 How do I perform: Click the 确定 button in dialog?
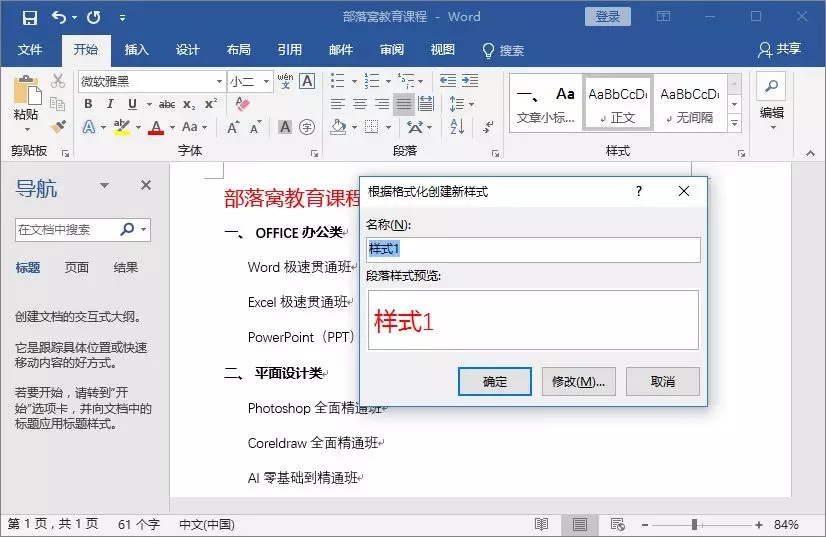point(495,382)
